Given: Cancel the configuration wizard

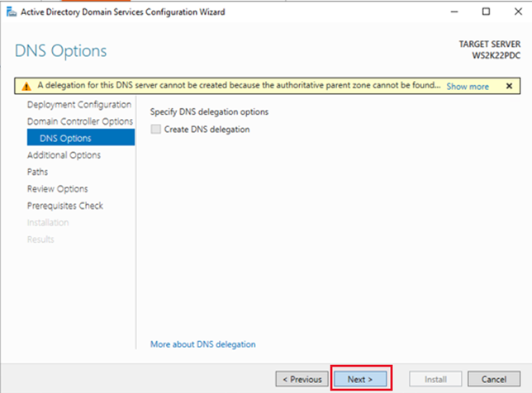Looking at the screenshot, I should (x=494, y=379).
